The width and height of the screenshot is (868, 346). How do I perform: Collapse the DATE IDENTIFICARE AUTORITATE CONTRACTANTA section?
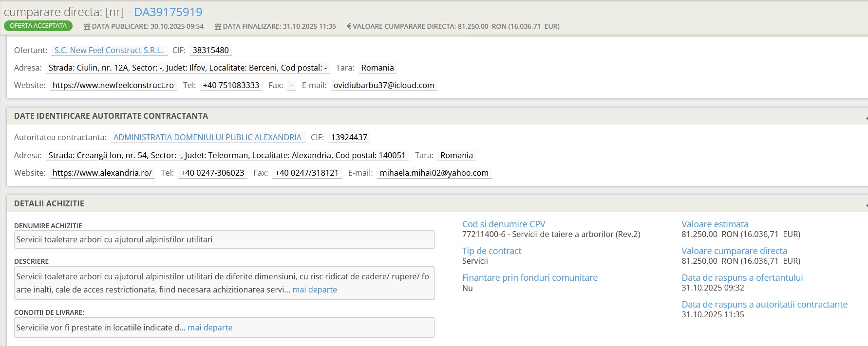coord(866,117)
